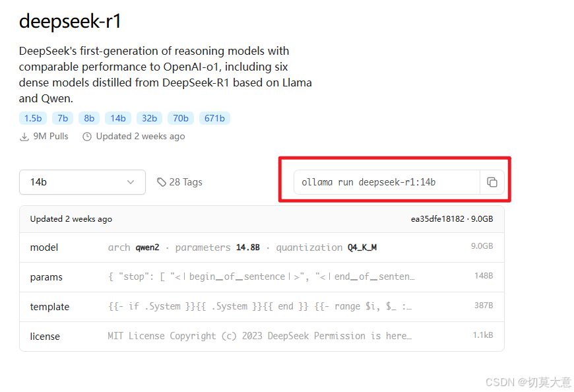This screenshot has height=392, width=574.
Task: Click the 9M Pulls text
Action: [51, 136]
